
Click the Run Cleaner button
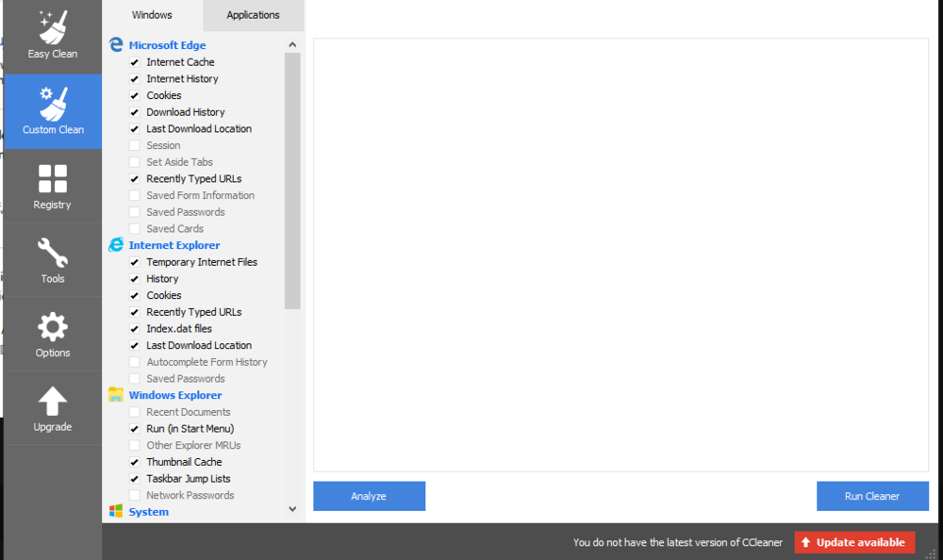(872, 496)
